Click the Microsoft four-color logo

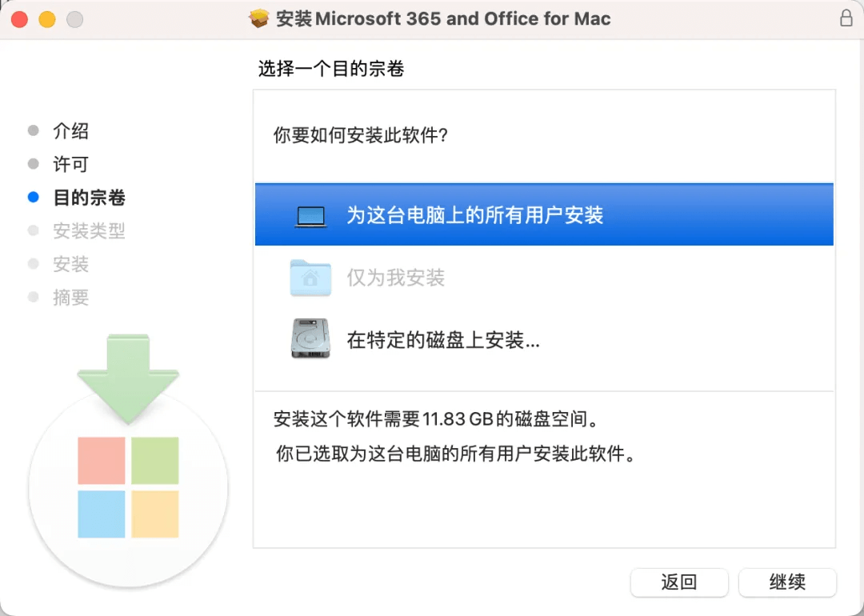(128, 487)
